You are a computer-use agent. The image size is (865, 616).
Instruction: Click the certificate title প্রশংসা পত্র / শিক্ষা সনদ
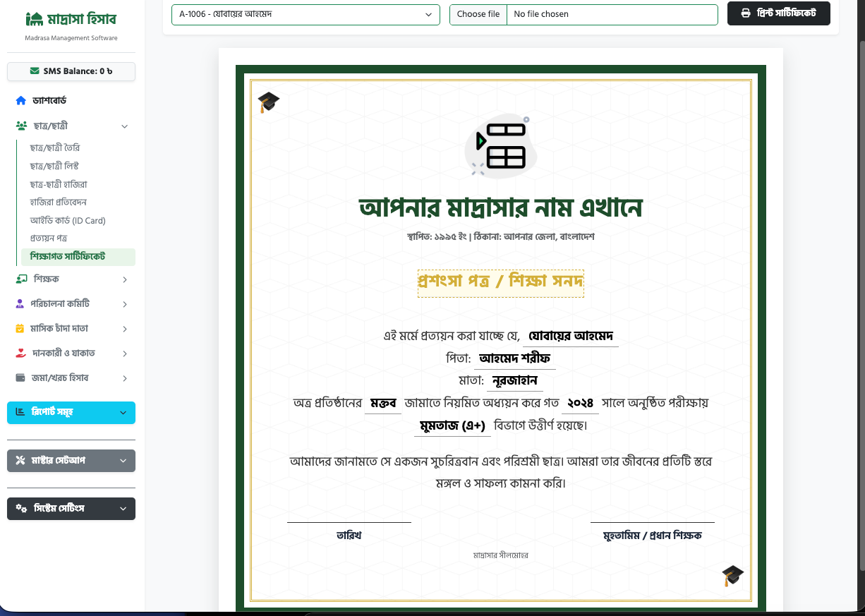(501, 282)
